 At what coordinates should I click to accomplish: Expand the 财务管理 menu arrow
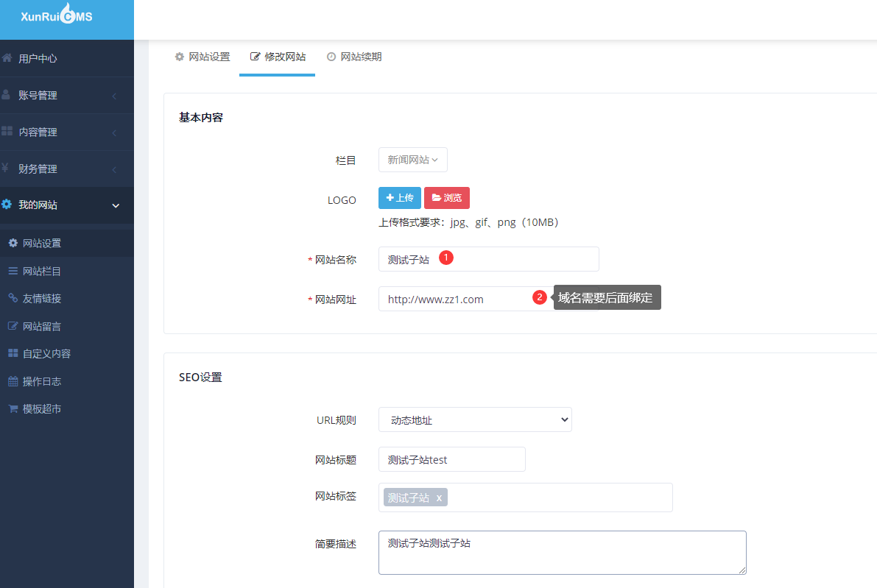point(115,169)
